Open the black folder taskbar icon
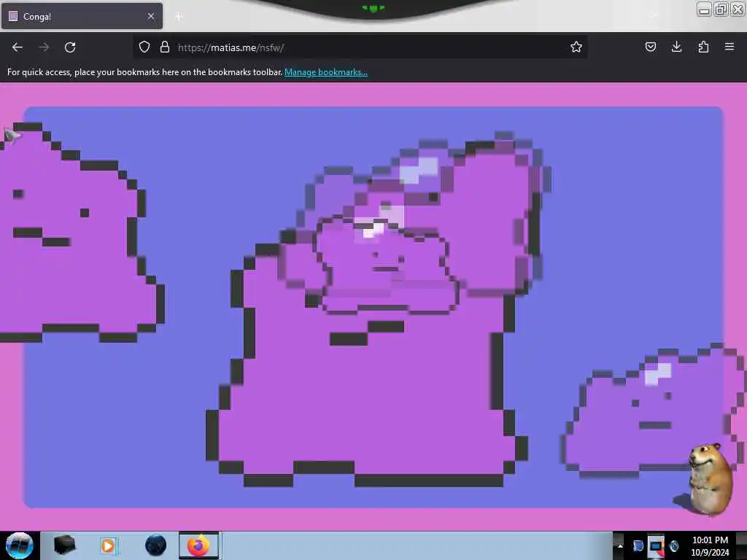Image resolution: width=747 pixels, height=560 pixels. point(64,545)
